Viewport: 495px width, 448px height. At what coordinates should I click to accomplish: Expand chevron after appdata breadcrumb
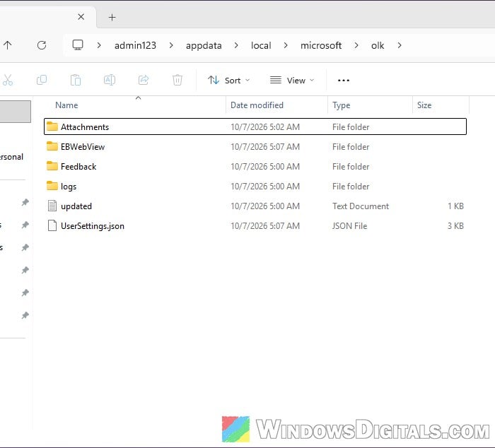click(x=236, y=45)
